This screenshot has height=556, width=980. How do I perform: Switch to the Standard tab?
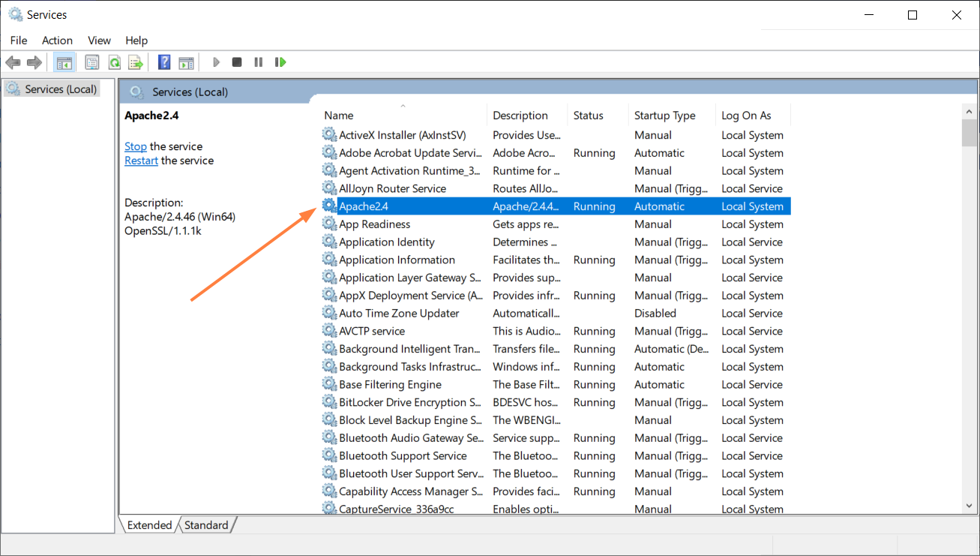point(206,524)
